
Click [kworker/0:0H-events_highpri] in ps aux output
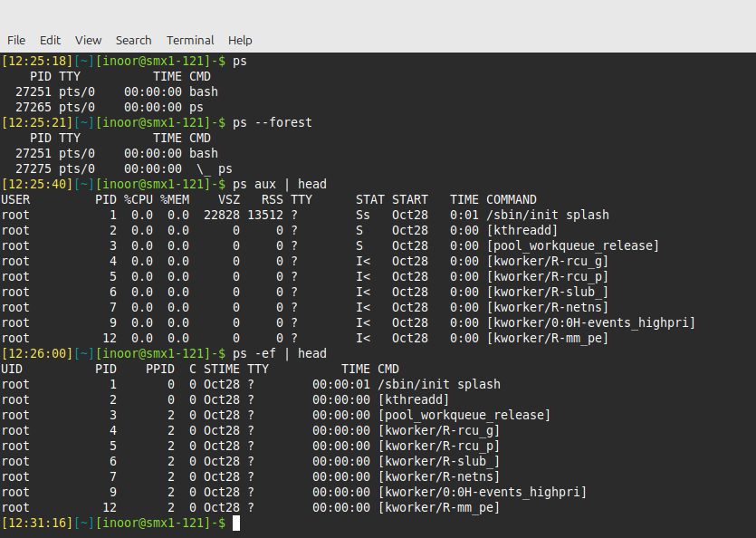(590, 322)
